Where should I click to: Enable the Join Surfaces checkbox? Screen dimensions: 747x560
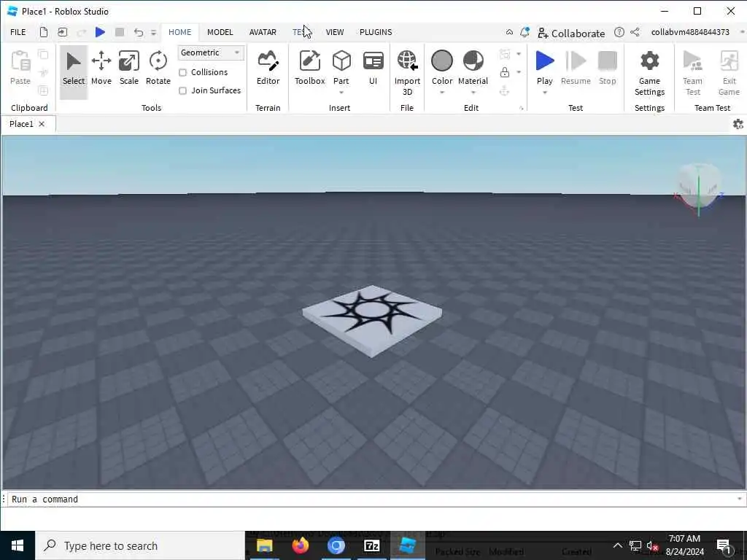[x=182, y=90]
